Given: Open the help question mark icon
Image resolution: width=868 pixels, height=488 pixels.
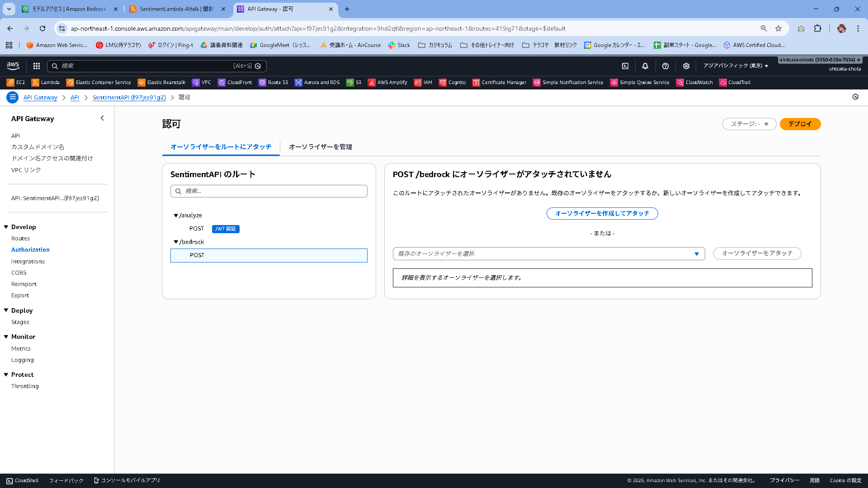Looking at the screenshot, I should tap(665, 66).
